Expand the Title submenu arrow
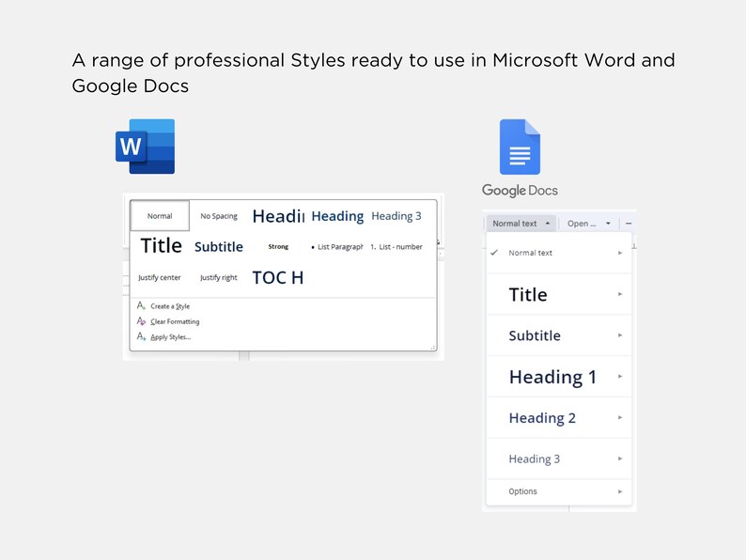Viewport: 746px width, 560px height. (x=620, y=294)
